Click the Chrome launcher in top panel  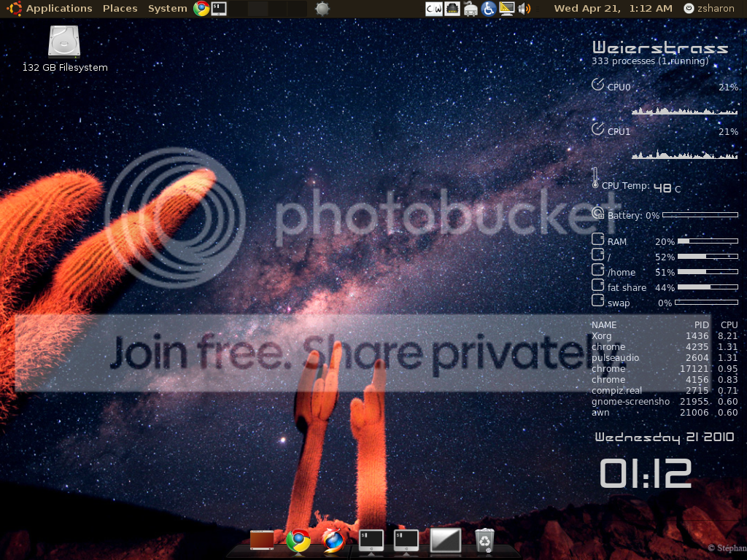point(201,9)
